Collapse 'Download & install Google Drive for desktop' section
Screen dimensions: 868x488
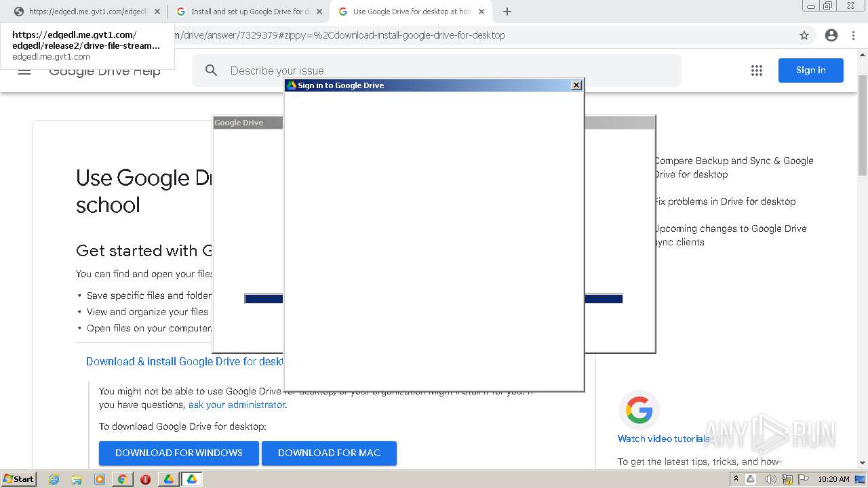pyautogui.click(x=184, y=361)
